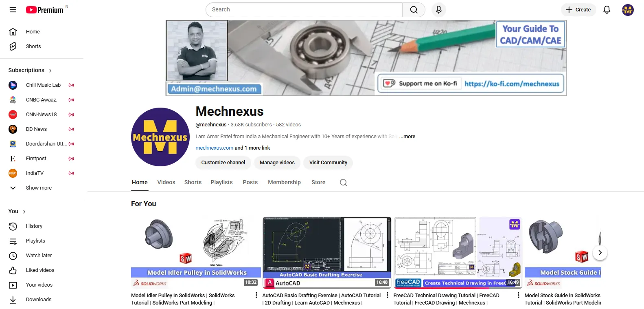Expand Show more subscriptions
The image size is (644, 309).
pyautogui.click(x=38, y=188)
